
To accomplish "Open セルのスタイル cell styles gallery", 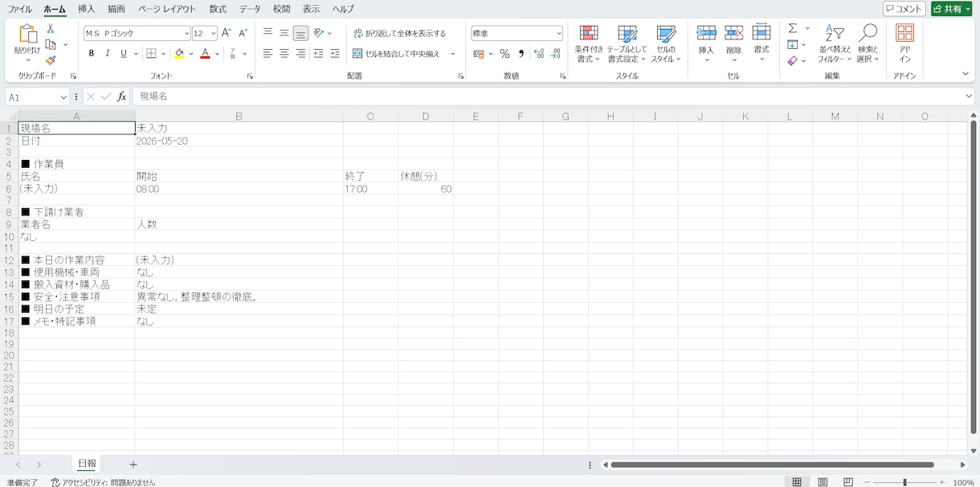I will tap(666, 44).
